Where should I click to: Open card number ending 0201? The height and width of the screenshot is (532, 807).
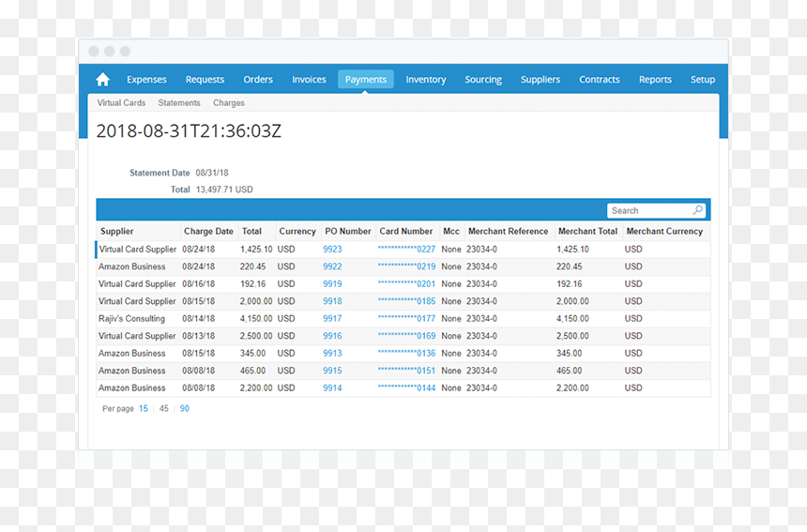(x=406, y=284)
